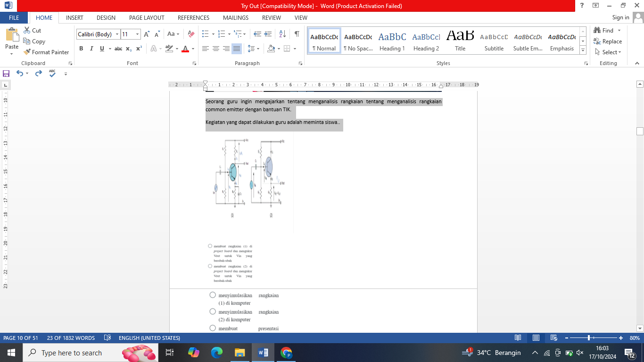Open the font name dropdown
This screenshot has width=644, height=362.
coord(117,34)
